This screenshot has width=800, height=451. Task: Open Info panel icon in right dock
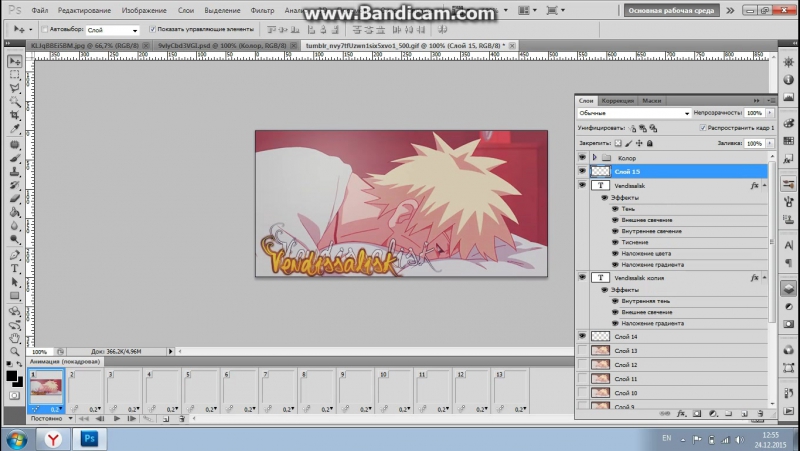pyautogui.click(x=788, y=80)
